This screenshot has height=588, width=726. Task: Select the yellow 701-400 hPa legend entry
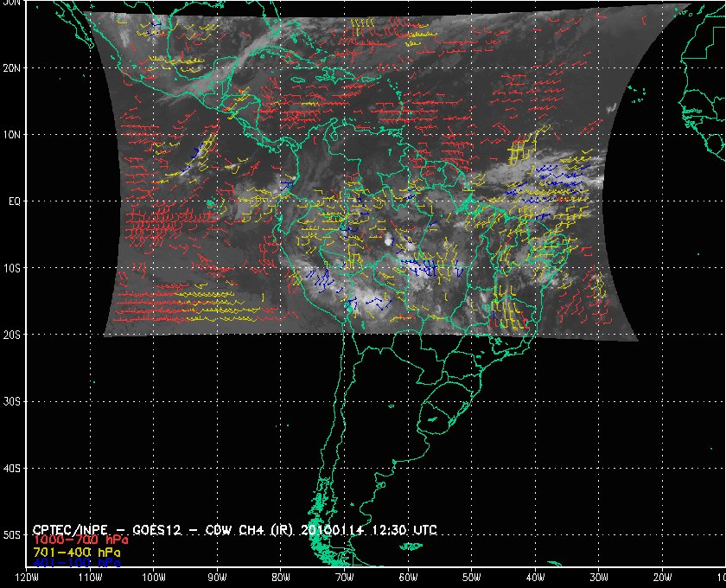pos(76,553)
